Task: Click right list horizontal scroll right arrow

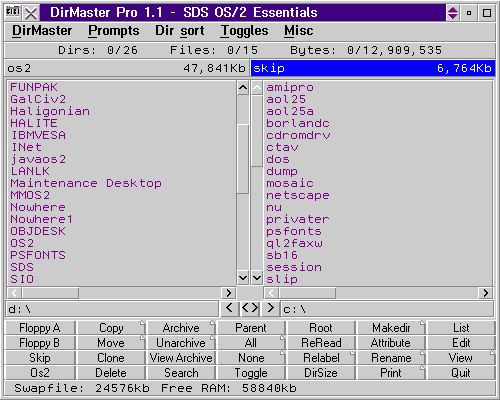Action: coord(485,293)
